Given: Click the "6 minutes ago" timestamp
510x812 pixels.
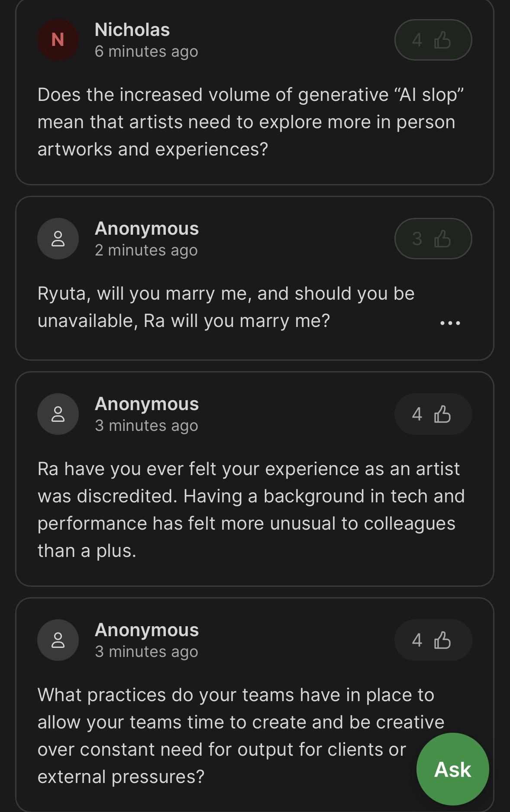Looking at the screenshot, I should pos(146,52).
